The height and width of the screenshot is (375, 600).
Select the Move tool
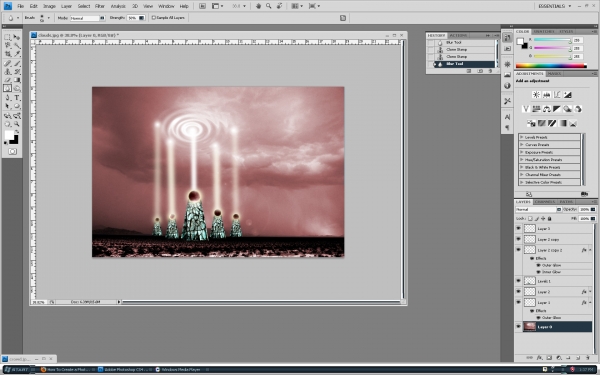(16, 37)
